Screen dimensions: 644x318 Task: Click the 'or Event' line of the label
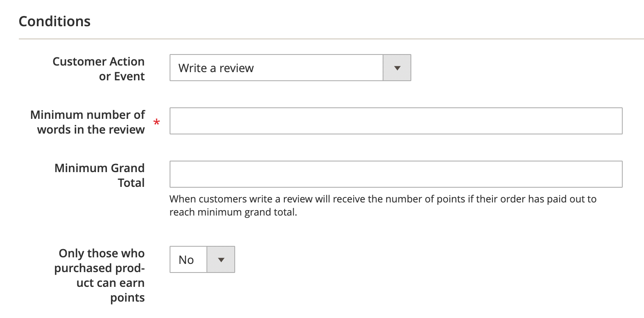122,77
